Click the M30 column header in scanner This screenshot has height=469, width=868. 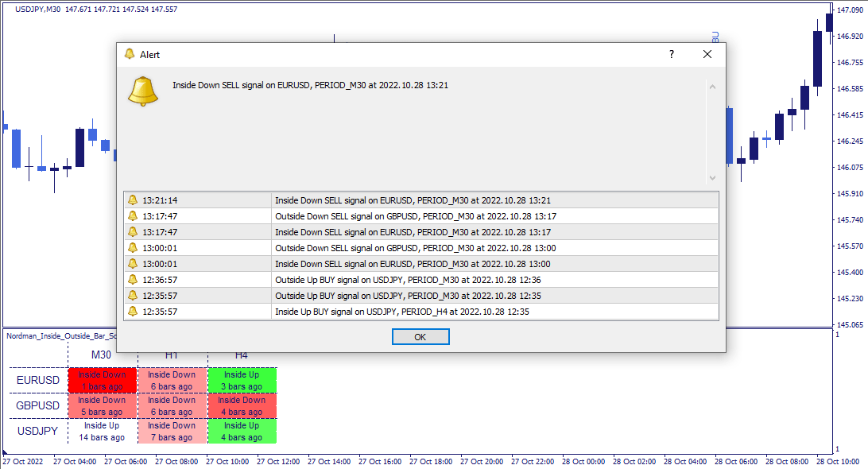[x=101, y=355]
